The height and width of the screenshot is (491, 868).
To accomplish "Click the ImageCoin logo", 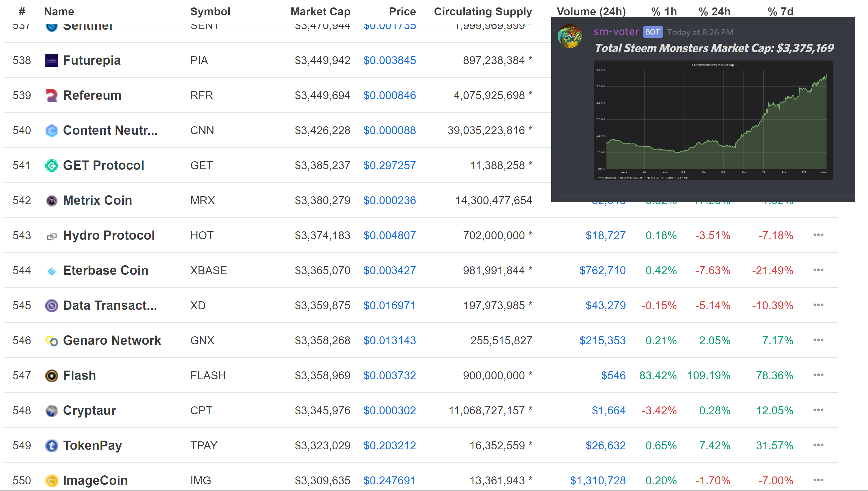I will click(52, 481).
